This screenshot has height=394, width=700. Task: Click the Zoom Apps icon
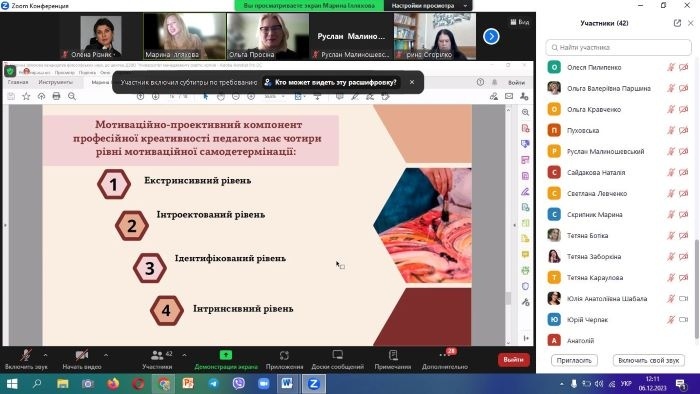pyautogui.click(x=284, y=355)
